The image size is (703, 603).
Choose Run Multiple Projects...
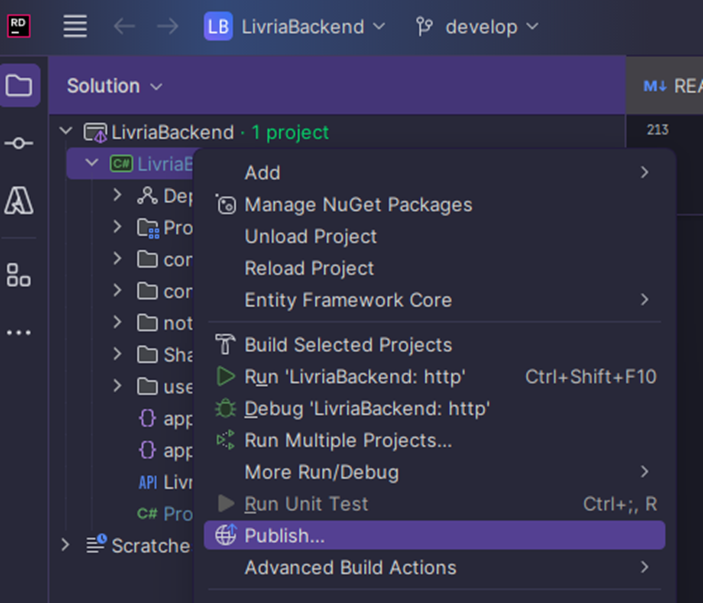(434, 440)
